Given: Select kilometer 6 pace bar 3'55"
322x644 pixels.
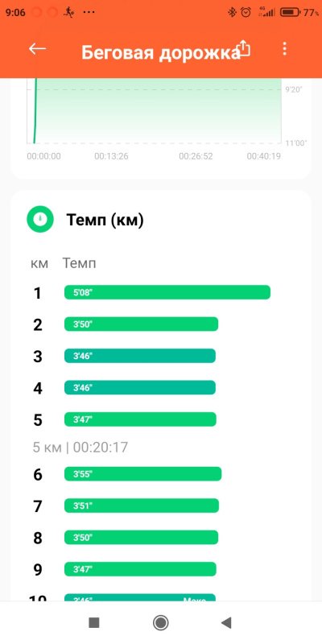Looking at the screenshot, I should tap(143, 474).
